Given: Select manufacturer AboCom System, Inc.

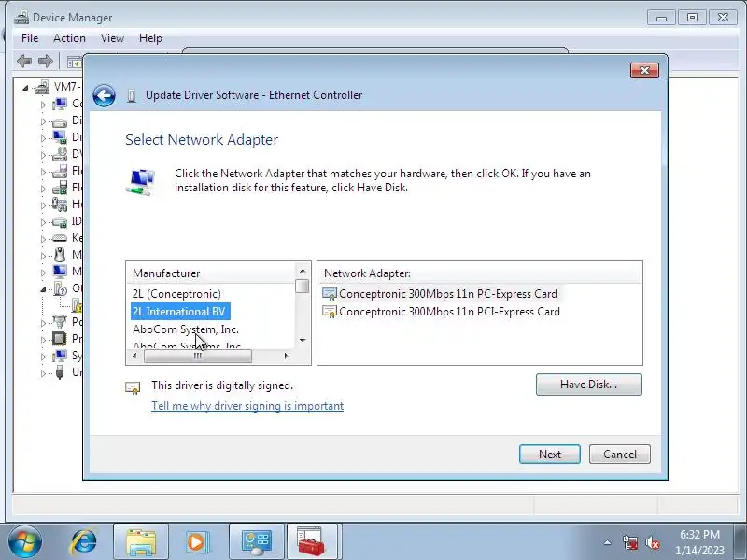Looking at the screenshot, I should pyautogui.click(x=185, y=329).
